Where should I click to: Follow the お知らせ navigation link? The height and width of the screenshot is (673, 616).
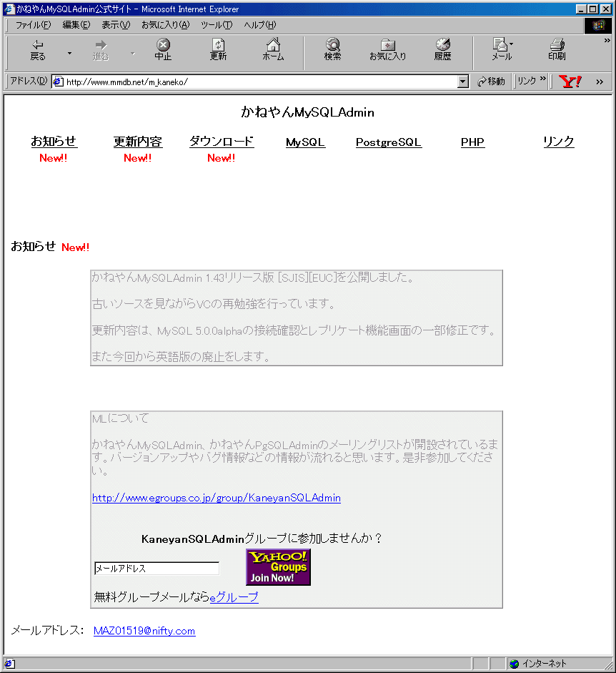tap(54, 141)
